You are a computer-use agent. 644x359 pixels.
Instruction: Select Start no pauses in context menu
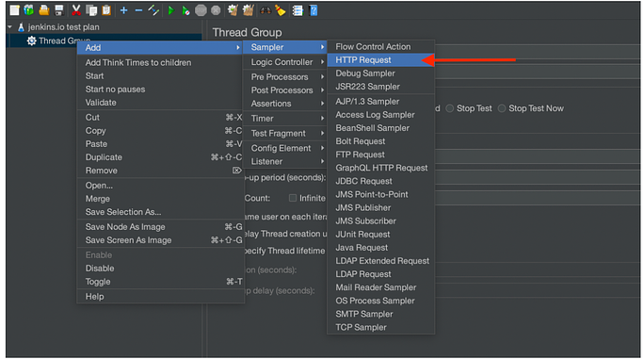tap(160, 90)
